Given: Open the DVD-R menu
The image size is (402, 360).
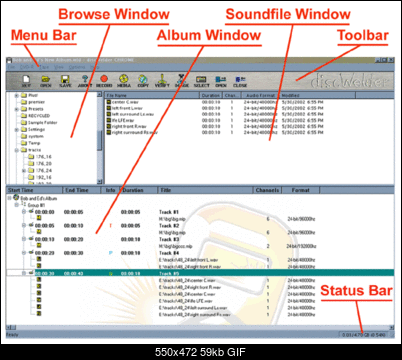Looking at the screenshot, I should [x=27, y=67].
